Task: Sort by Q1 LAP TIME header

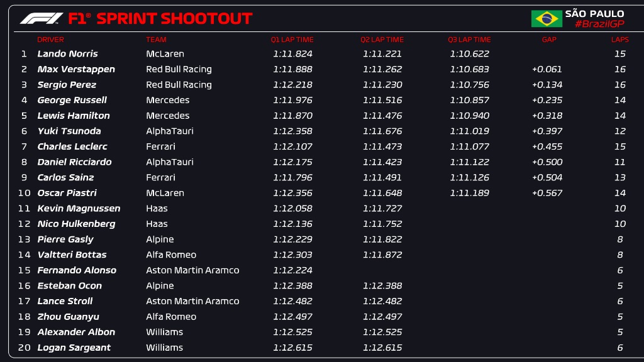Action: [x=292, y=40]
